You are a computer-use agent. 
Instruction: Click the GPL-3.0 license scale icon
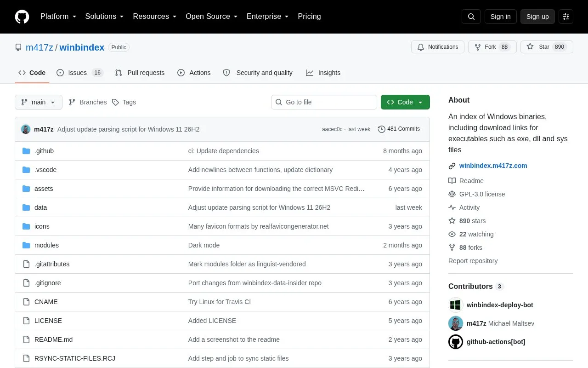452,194
